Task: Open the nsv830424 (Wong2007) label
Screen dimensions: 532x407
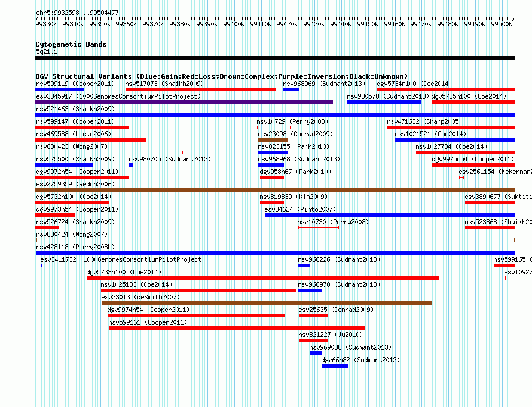Action: click(72, 234)
